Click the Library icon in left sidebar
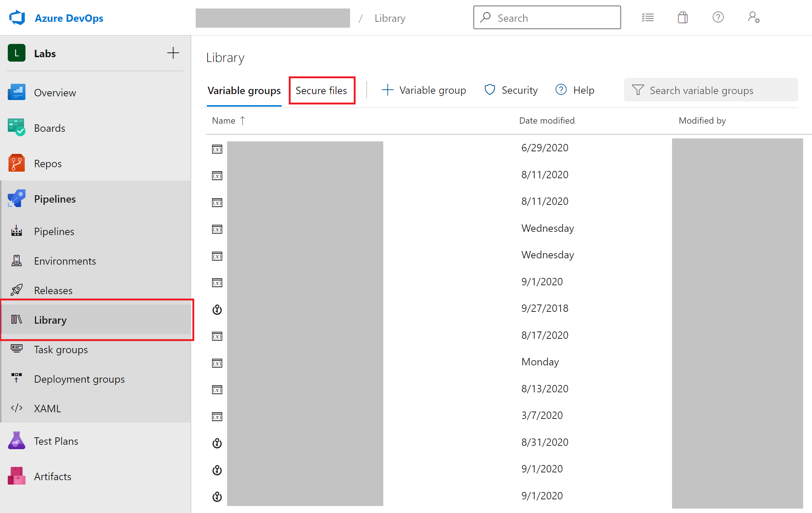Image resolution: width=812 pixels, height=513 pixels. tap(16, 320)
